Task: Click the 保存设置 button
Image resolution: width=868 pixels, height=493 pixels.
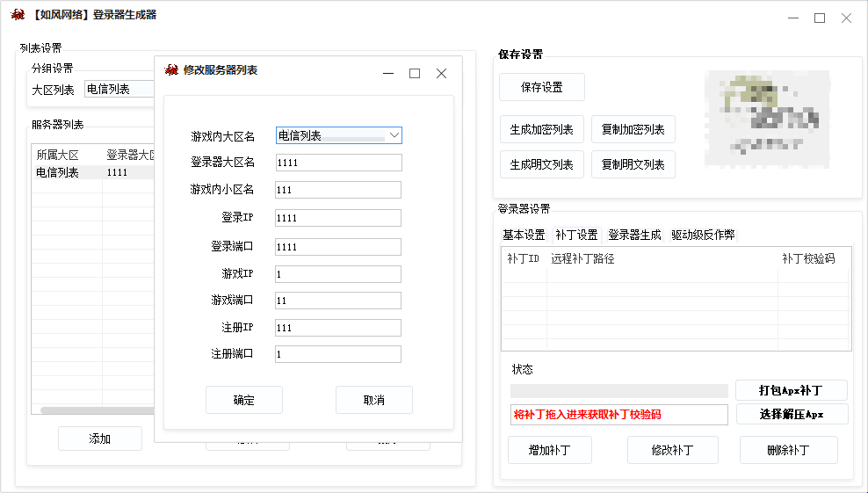Action: (x=541, y=87)
